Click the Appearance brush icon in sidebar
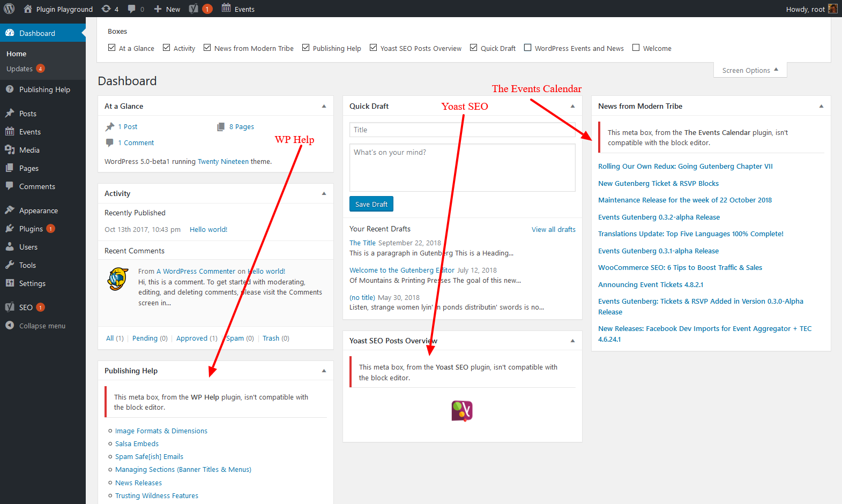 [10, 210]
